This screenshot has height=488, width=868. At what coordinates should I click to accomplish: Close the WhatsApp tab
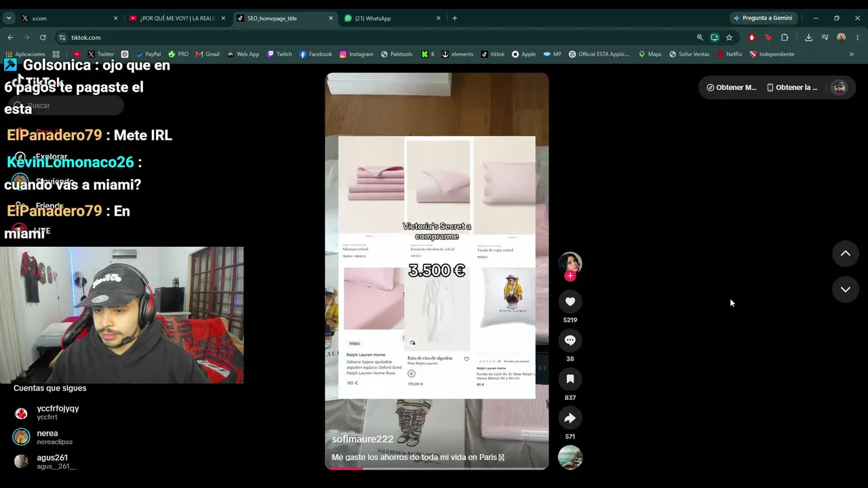pos(438,18)
